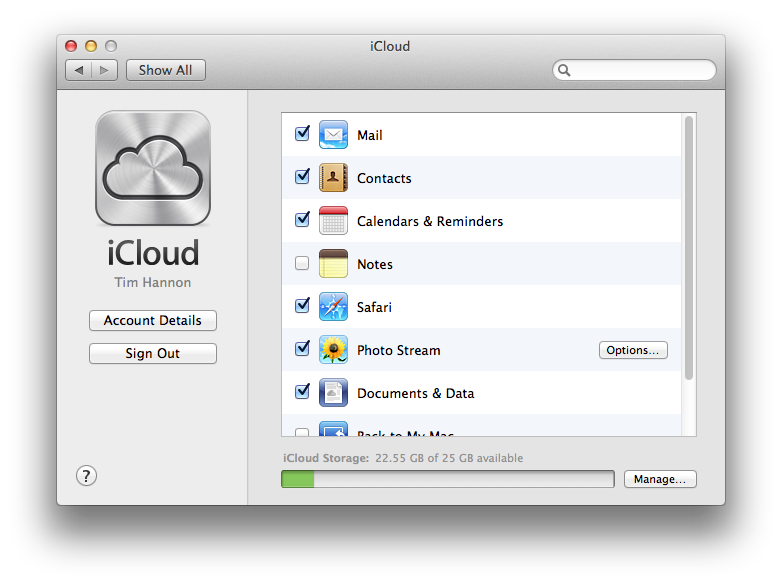Click the Calendars & Reminders icon
The height and width of the screenshot is (584, 782).
pyautogui.click(x=333, y=220)
